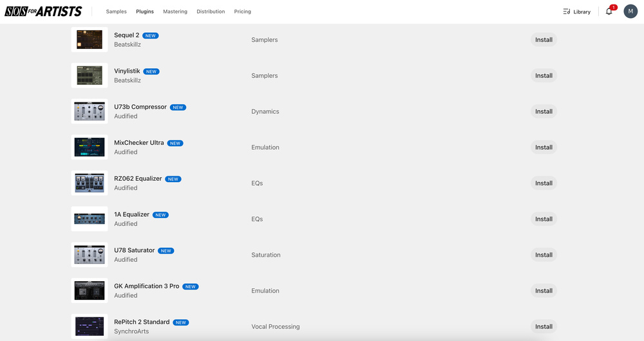The width and height of the screenshot is (644, 341).
Task: Open the U73b Compressor thumbnail image
Action: (x=90, y=111)
